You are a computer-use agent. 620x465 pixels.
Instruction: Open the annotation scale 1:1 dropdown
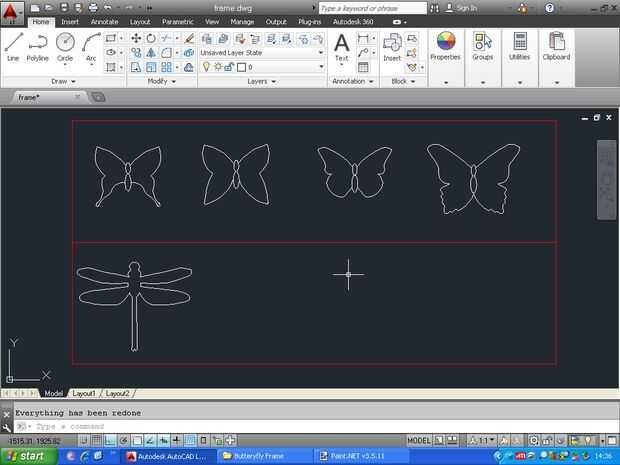pyautogui.click(x=483, y=440)
